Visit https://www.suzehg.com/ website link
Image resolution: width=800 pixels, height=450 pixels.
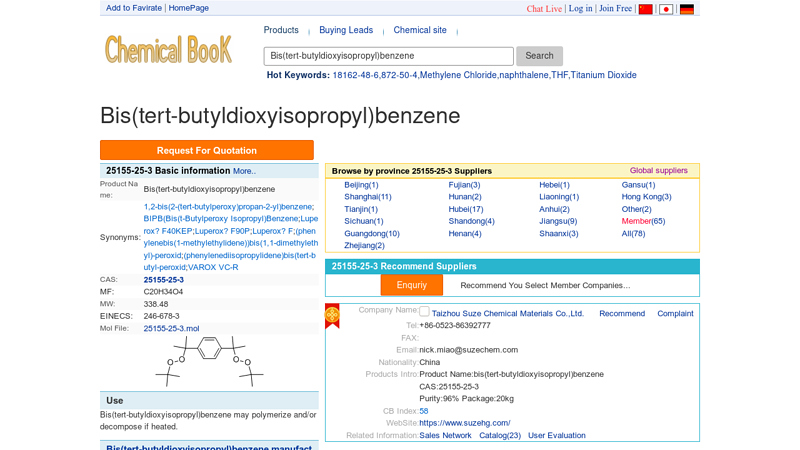click(x=465, y=423)
